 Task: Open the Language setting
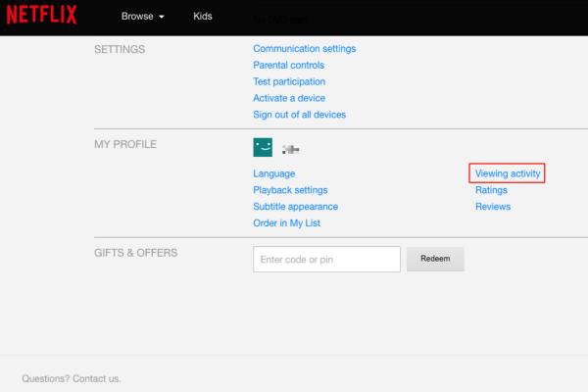coord(273,173)
